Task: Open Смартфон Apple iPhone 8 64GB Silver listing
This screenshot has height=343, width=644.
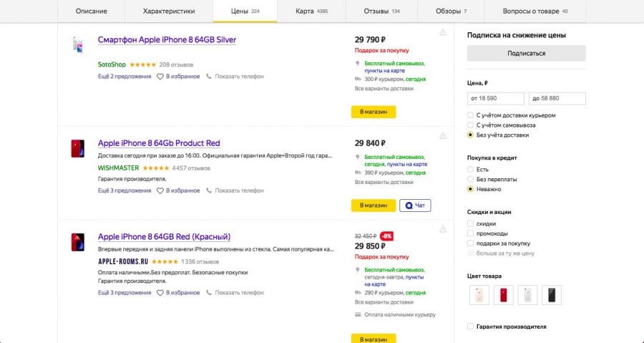Action: point(167,40)
